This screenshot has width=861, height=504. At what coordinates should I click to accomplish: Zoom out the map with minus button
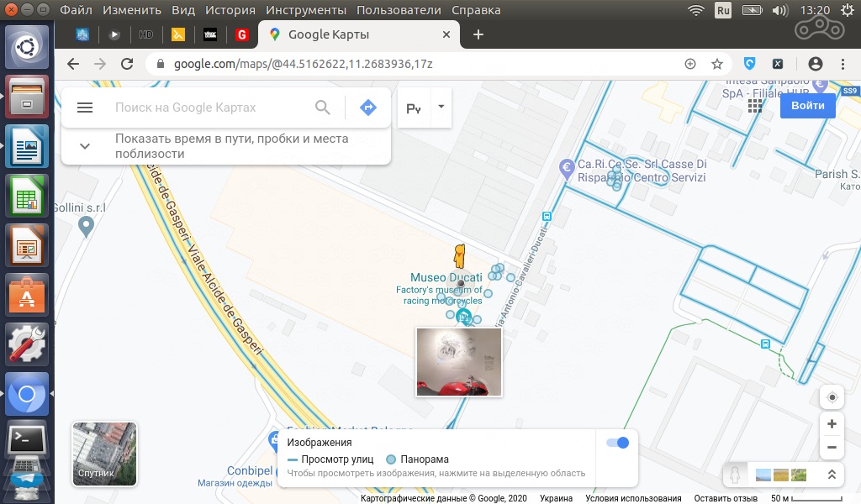(x=832, y=448)
